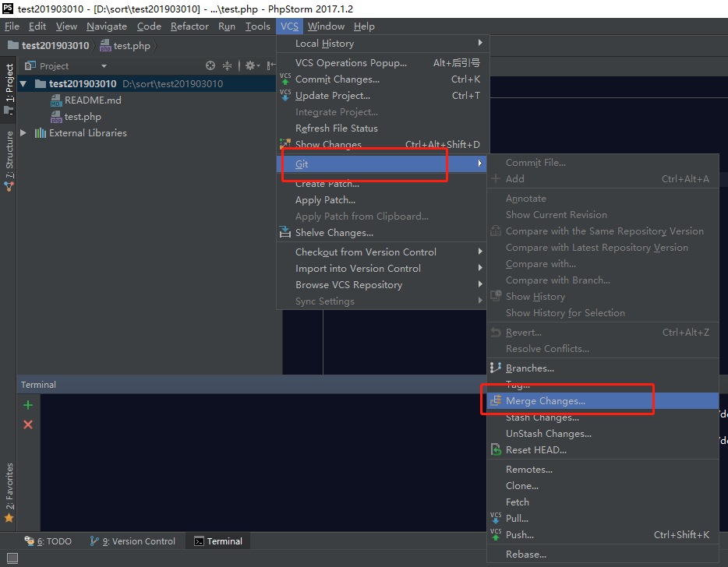Viewport: 728px width, 567px height.
Task: Choose Remotes... in Git submenu
Action: [603, 470]
